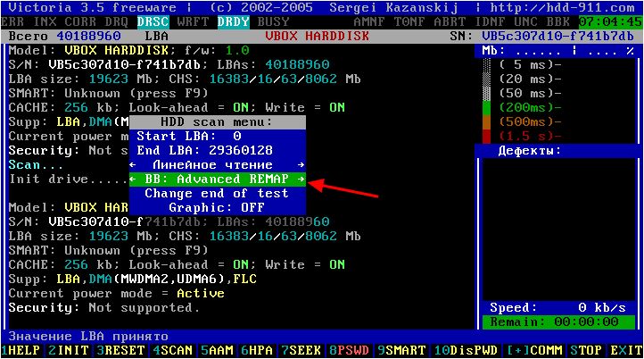Select the 5AAM function key
Viewport: 644px width, 359px height.
[x=217, y=350]
